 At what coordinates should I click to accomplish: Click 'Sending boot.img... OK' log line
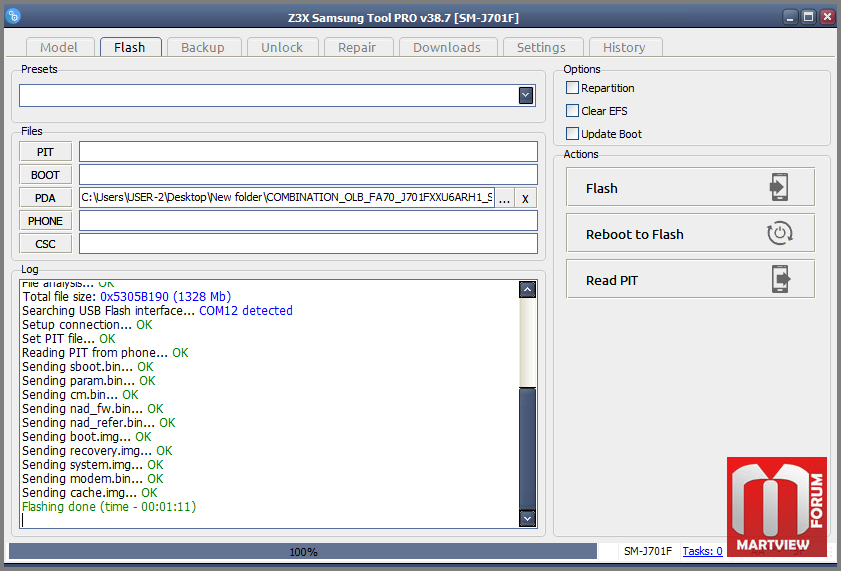(87, 437)
